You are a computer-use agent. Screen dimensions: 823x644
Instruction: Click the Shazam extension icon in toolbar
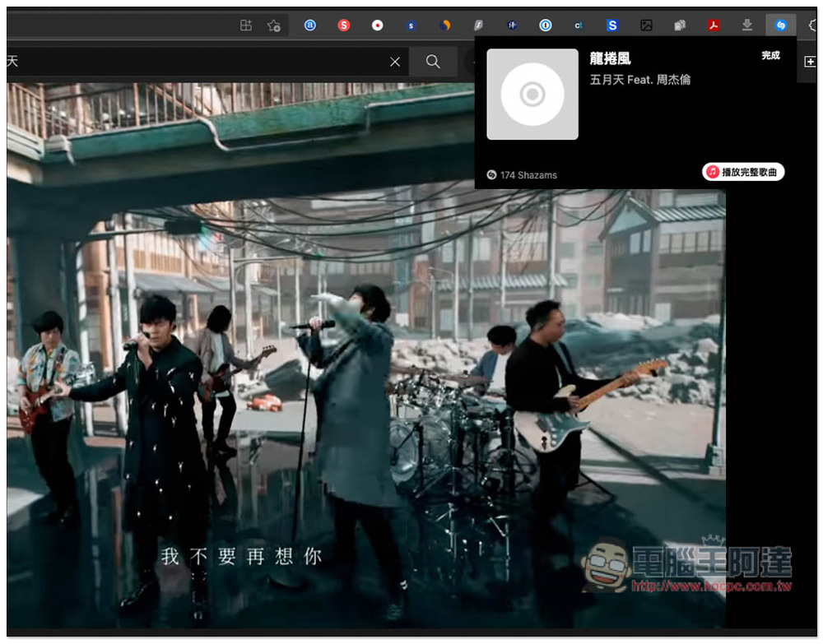click(x=780, y=25)
